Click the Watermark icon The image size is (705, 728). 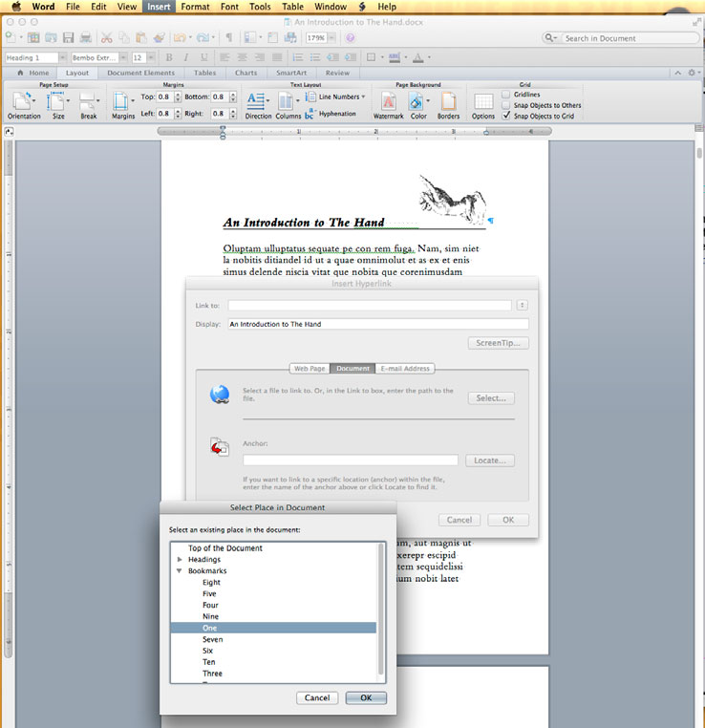pyautogui.click(x=388, y=102)
